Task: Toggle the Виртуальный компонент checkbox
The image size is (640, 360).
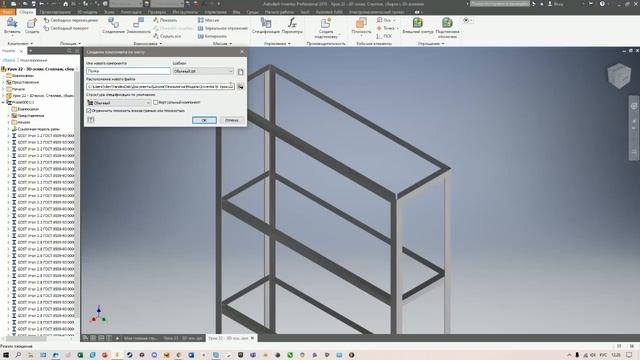Action: [156, 102]
